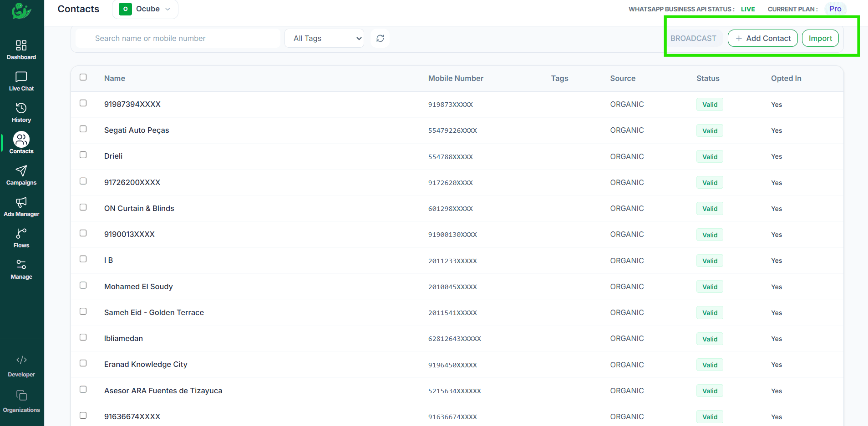Select Mohamed El Soudy checkbox
Image resolution: width=868 pixels, height=426 pixels.
point(83,286)
